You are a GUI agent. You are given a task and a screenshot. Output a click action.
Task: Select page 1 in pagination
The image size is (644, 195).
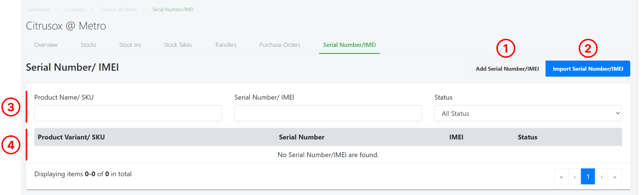588,177
